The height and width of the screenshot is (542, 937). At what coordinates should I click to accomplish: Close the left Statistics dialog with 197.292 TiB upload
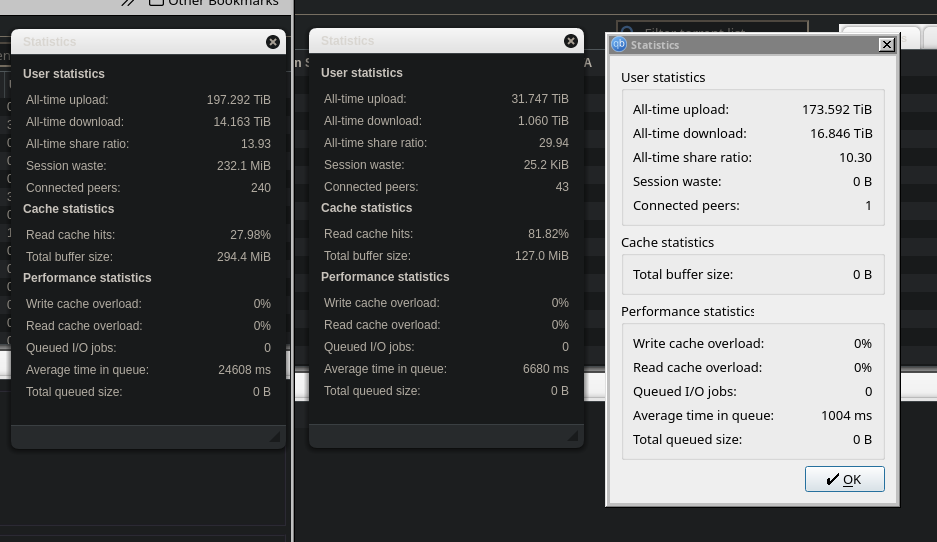click(x=272, y=42)
